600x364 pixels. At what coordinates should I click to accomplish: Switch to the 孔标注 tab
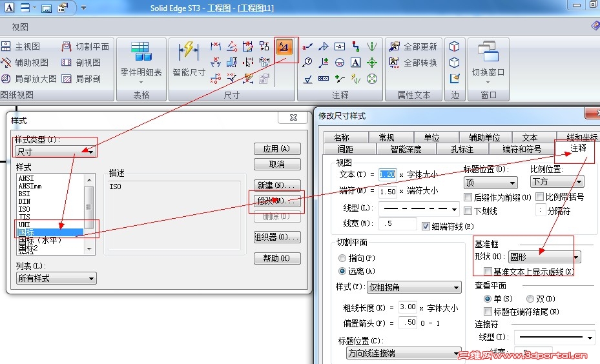click(x=462, y=149)
